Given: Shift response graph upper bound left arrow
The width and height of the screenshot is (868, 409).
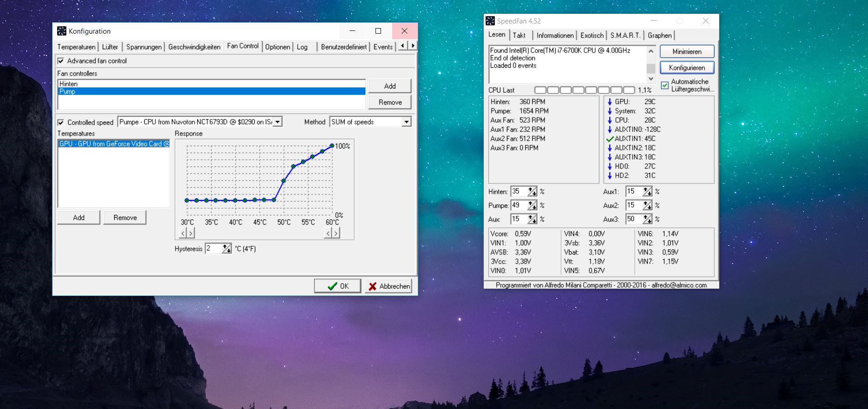Looking at the screenshot, I should tap(328, 233).
